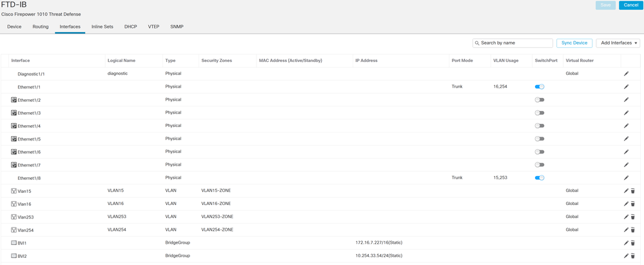This screenshot has height=265, width=644.
Task: Enable SwitchPort toggle for Ethernet1/6
Action: coord(540,152)
